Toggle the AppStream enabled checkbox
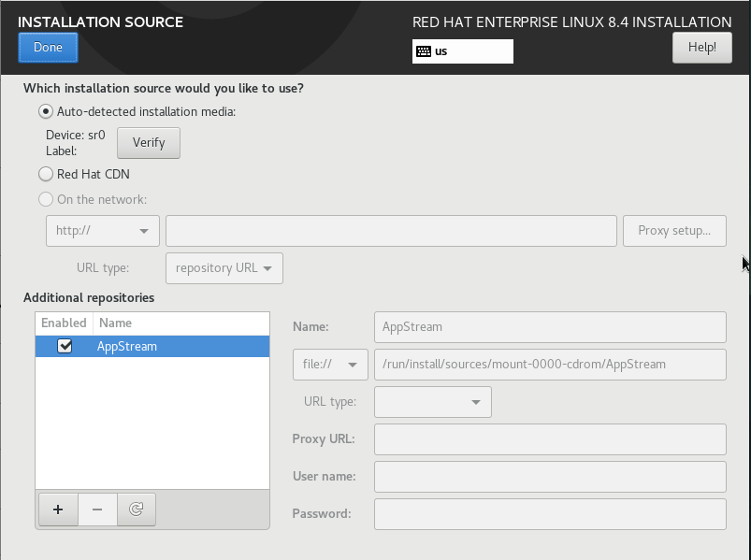 [65, 346]
